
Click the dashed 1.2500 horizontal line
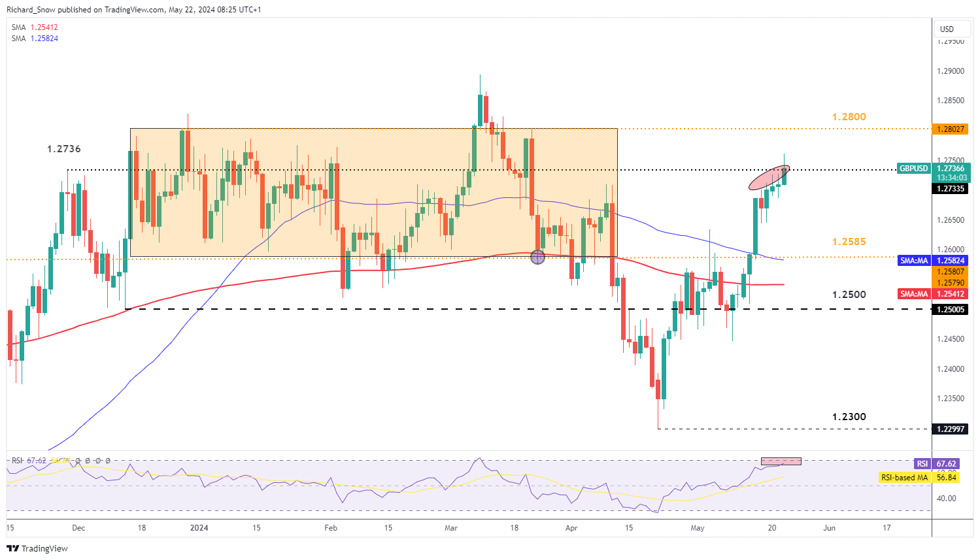(x=527, y=308)
